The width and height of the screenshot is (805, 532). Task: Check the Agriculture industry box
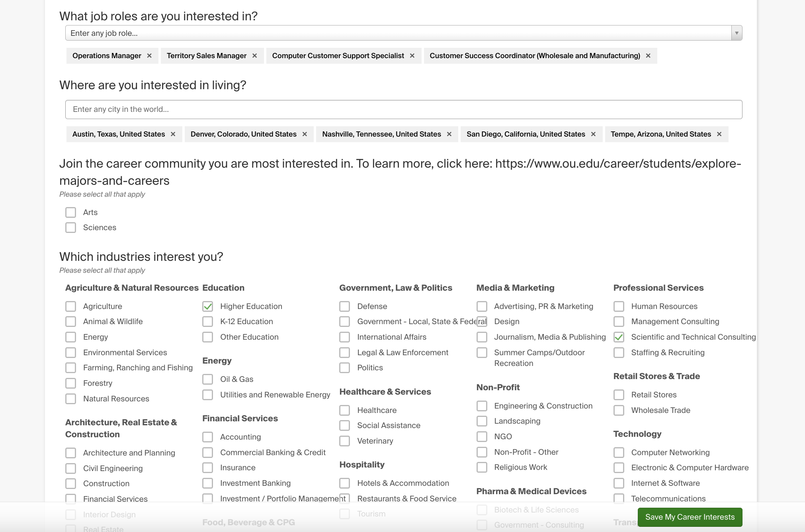pos(71,306)
